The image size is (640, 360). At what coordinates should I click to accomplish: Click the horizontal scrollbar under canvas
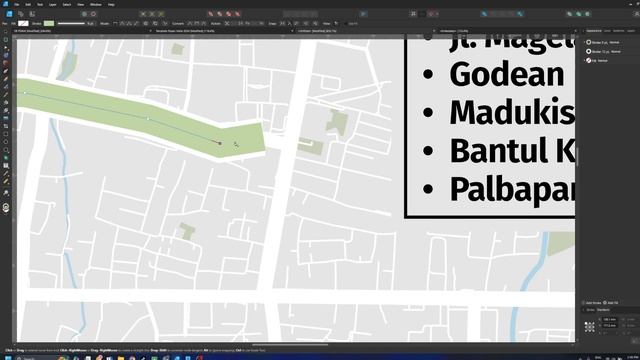tap(290, 345)
